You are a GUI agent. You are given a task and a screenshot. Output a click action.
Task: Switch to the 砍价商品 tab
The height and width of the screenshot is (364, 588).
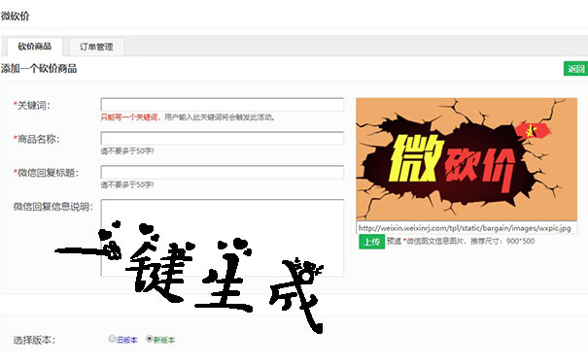click(35, 47)
